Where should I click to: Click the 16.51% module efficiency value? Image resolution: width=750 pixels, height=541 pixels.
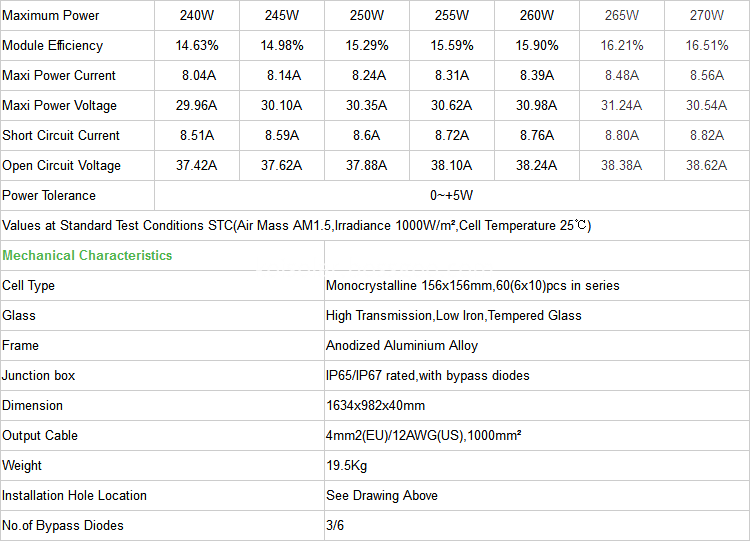click(706, 45)
